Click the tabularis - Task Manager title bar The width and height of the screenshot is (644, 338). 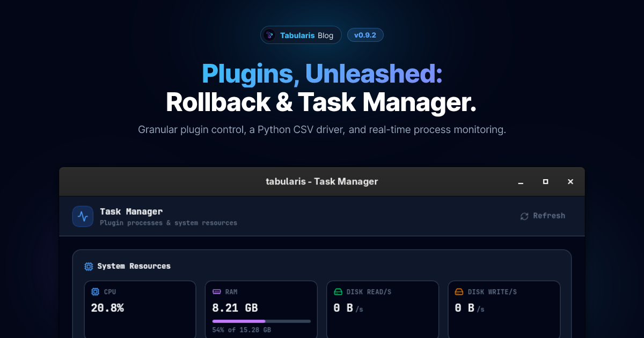[322, 181]
